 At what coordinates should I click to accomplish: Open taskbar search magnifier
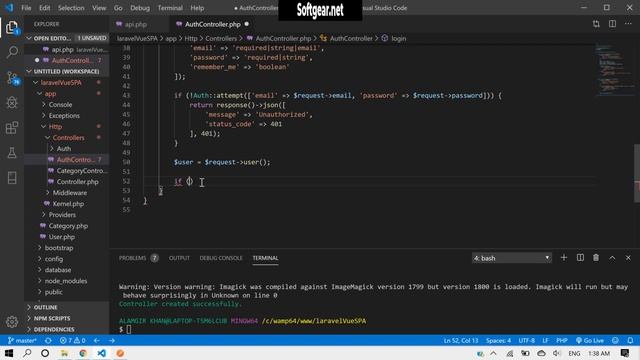(27, 353)
